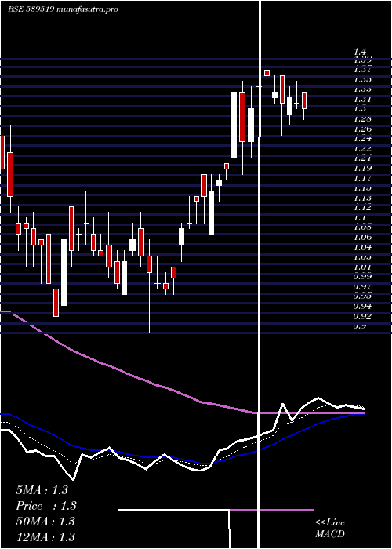Select the Price : 1.3 readout
This screenshot has height=549, width=392.
coord(46,506)
